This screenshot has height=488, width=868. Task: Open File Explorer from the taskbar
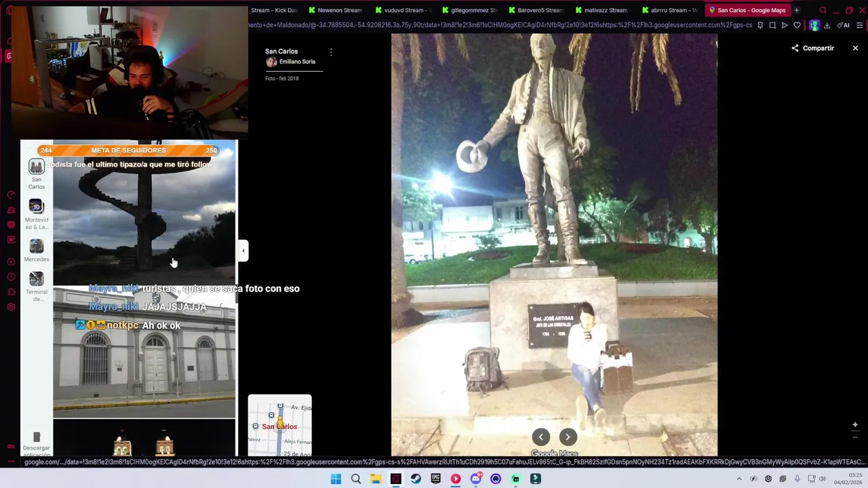click(376, 479)
